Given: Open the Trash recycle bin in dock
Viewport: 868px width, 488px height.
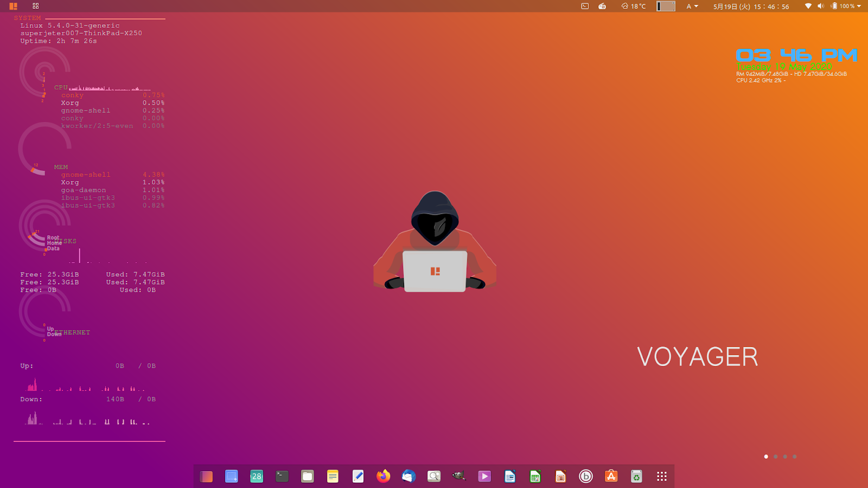Looking at the screenshot, I should [636, 476].
